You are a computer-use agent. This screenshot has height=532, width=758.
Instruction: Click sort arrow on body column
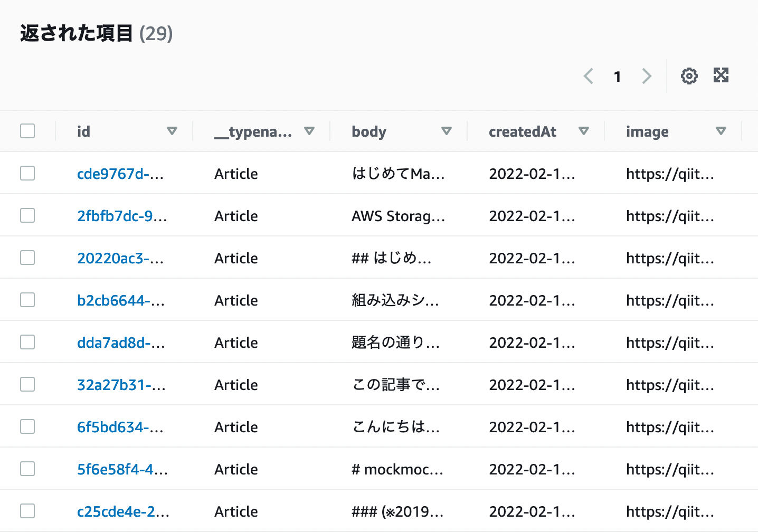pyautogui.click(x=447, y=131)
